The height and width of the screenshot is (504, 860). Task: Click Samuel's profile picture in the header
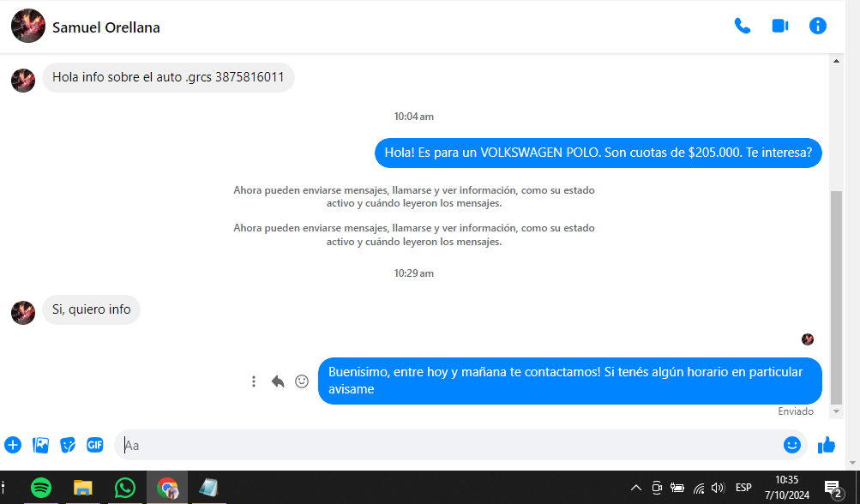pyautogui.click(x=28, y=27)
